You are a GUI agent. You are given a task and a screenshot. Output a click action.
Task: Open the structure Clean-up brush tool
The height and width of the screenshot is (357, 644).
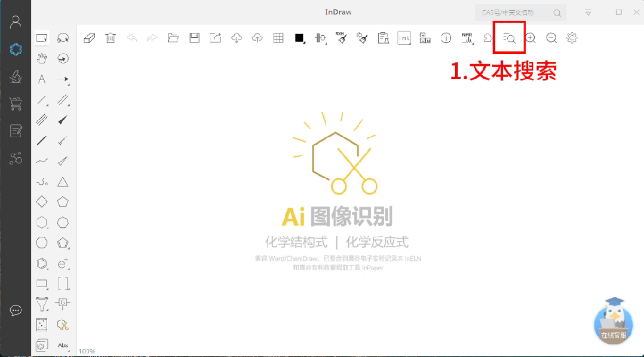coord(361,38)
